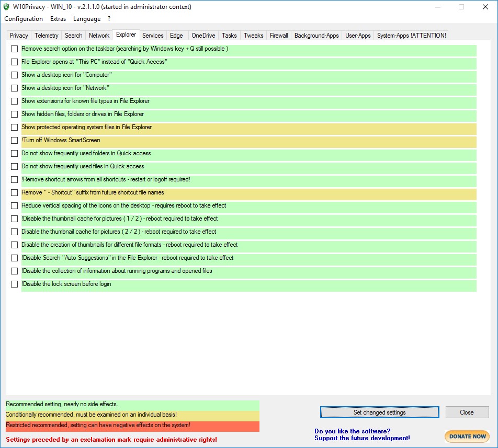Open the '?' help menu
The height and width of the screenshot is (448, 498).
109,19
